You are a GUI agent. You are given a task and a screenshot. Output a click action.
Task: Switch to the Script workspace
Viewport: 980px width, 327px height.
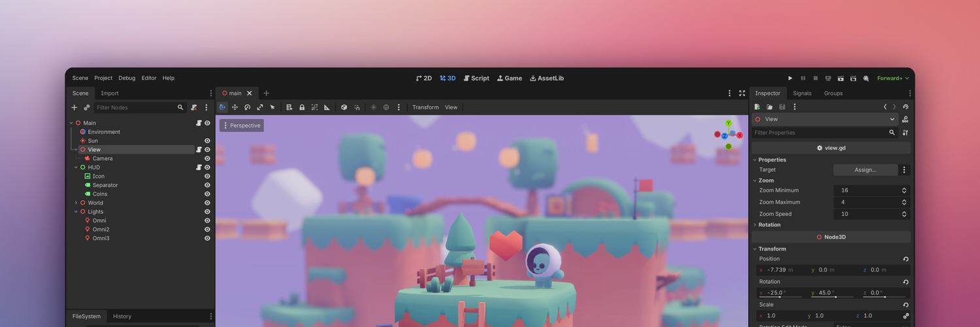pos(476,78)
